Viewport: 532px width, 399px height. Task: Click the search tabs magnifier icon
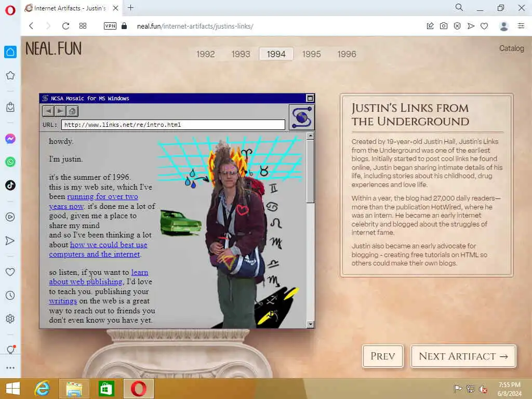(459, 7)
